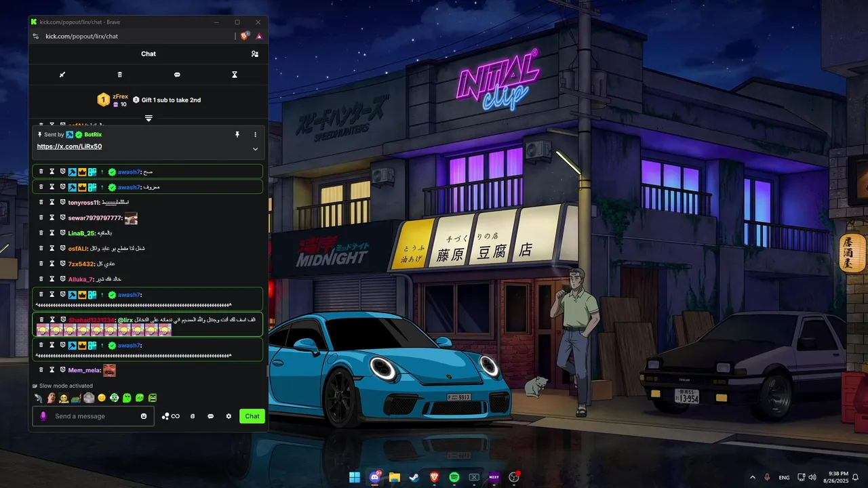Delete osfALI's message with trash icon

41,248
